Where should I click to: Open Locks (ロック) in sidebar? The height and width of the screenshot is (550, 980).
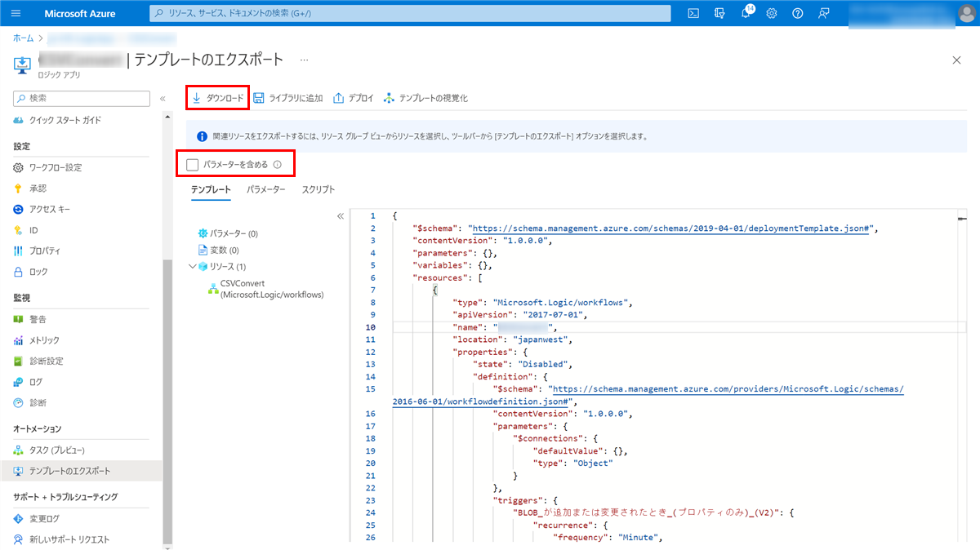pyautogui.click(x=38, y=272)
